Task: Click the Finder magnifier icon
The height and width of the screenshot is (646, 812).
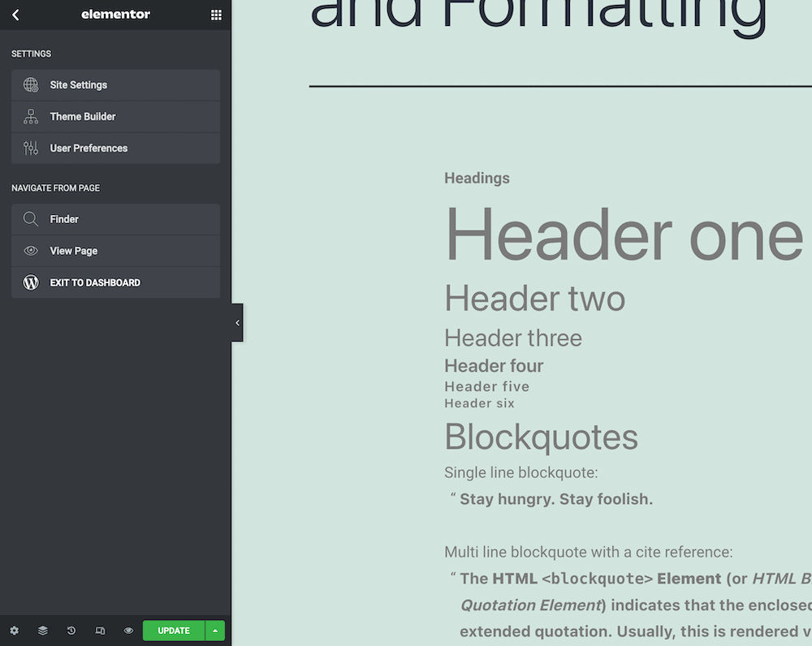Action: 31,219
